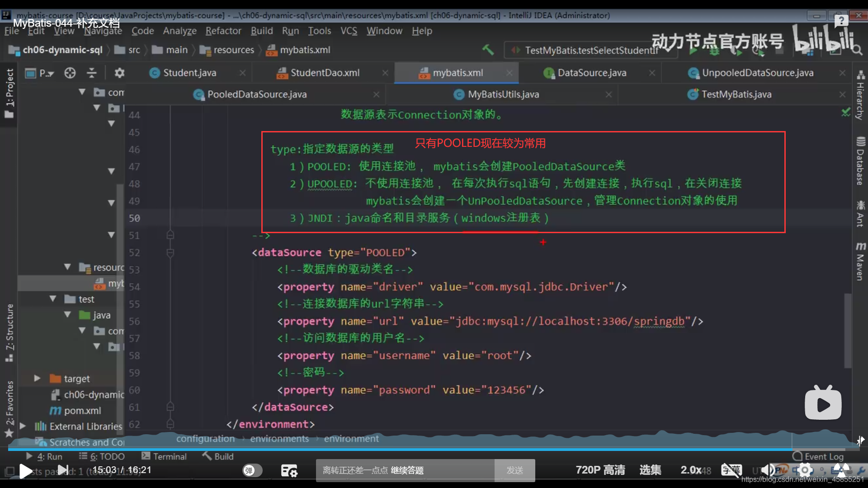Click the video progress bar
Image resolution: width=868 pixels, height=488 pixels.
tap(434, 449)
